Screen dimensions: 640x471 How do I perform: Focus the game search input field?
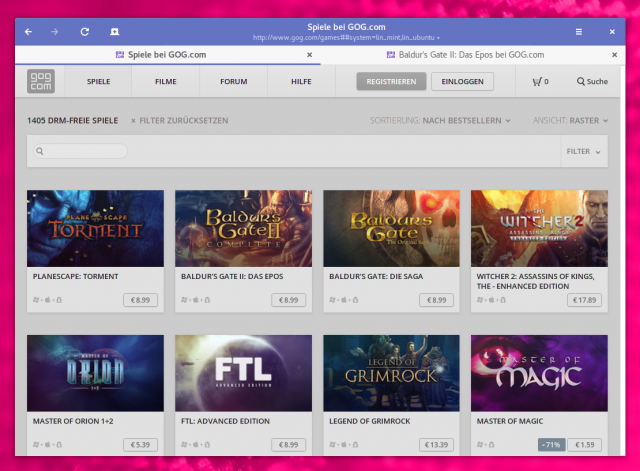tap(80, 151)
